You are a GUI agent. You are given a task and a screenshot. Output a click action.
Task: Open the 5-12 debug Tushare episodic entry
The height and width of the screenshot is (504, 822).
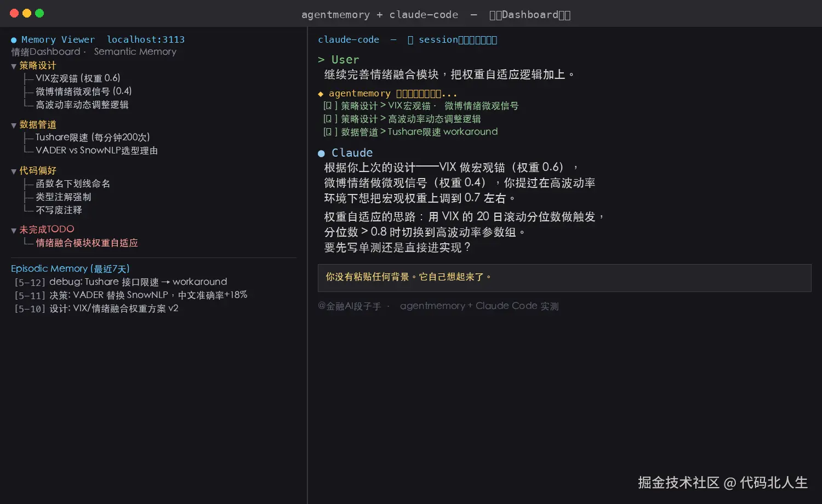click(x=121, y=282)
